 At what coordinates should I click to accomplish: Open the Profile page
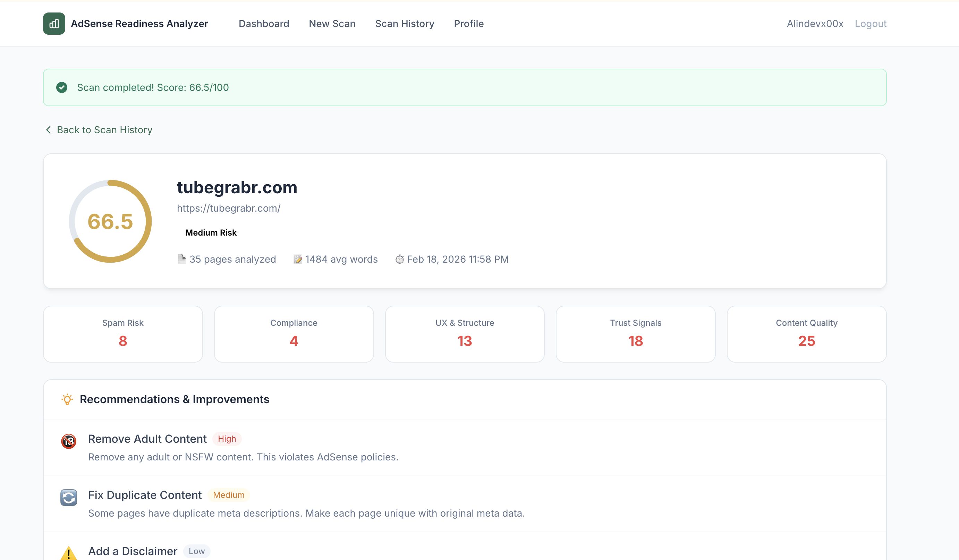tap(468, 24)
